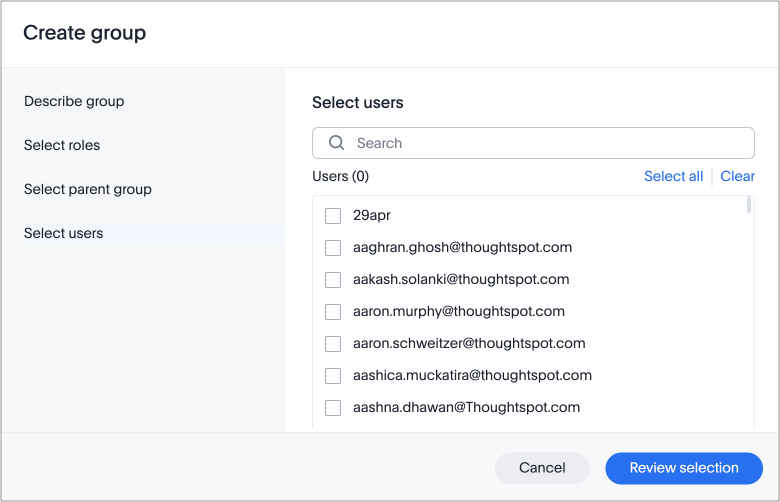
Task: Check aaron.schweitzer@thoughtspot.com user box
Action: point(333,344)
